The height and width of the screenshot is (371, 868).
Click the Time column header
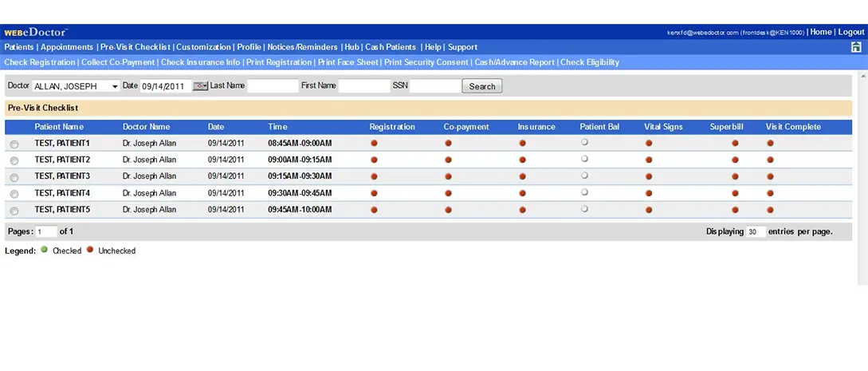278,127
